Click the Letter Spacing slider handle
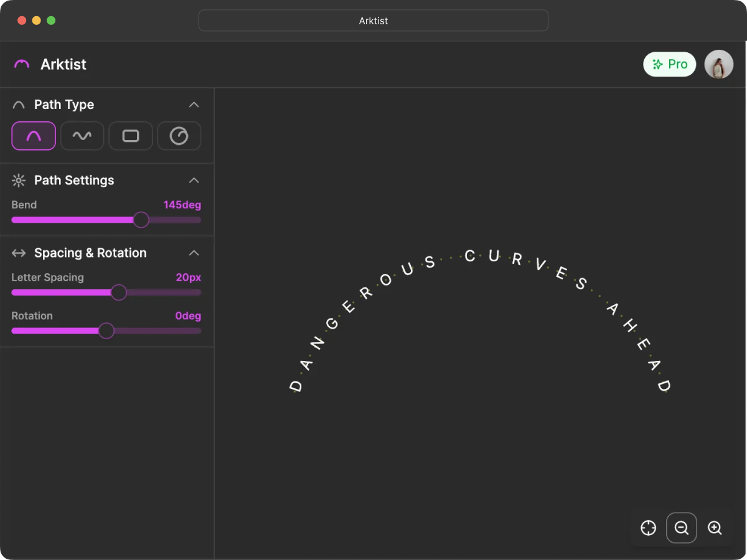This screenshot has width=747, height=560. point(119,292)
